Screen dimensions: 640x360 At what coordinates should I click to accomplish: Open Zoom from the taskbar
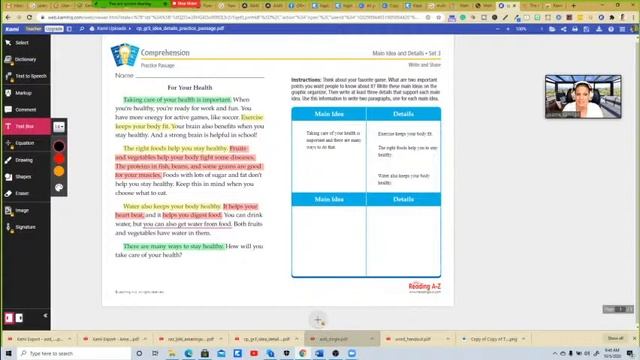(x=351, y=353)
